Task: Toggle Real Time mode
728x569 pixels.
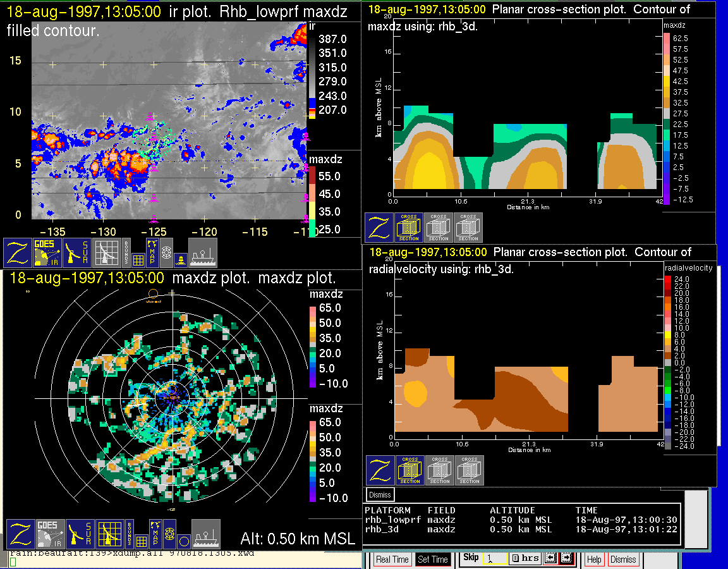Action: coord(392,560)
